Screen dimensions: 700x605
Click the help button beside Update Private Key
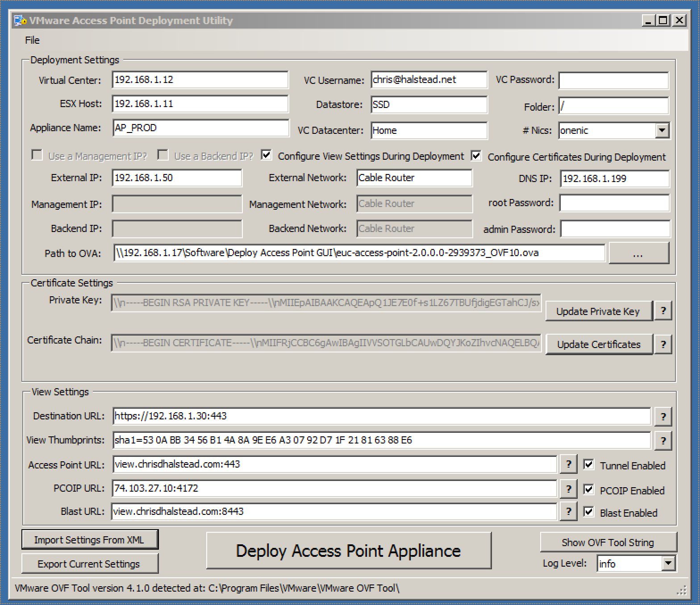point(663,311)
